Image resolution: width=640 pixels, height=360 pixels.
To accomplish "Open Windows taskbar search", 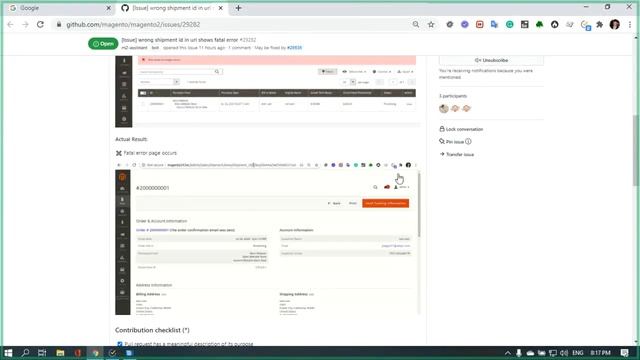I will tap(25, 353).
